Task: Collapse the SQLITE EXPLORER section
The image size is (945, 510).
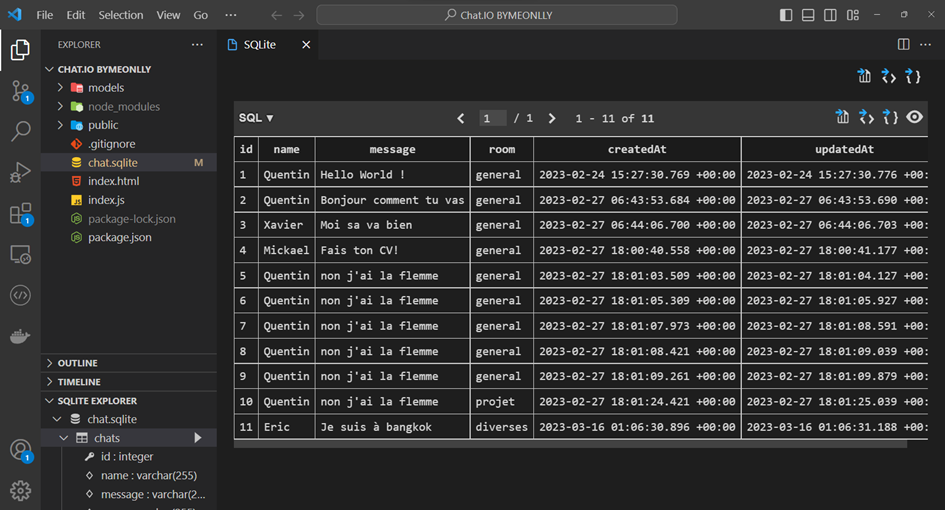Action: pyautogui.click(x=129, y=401)
